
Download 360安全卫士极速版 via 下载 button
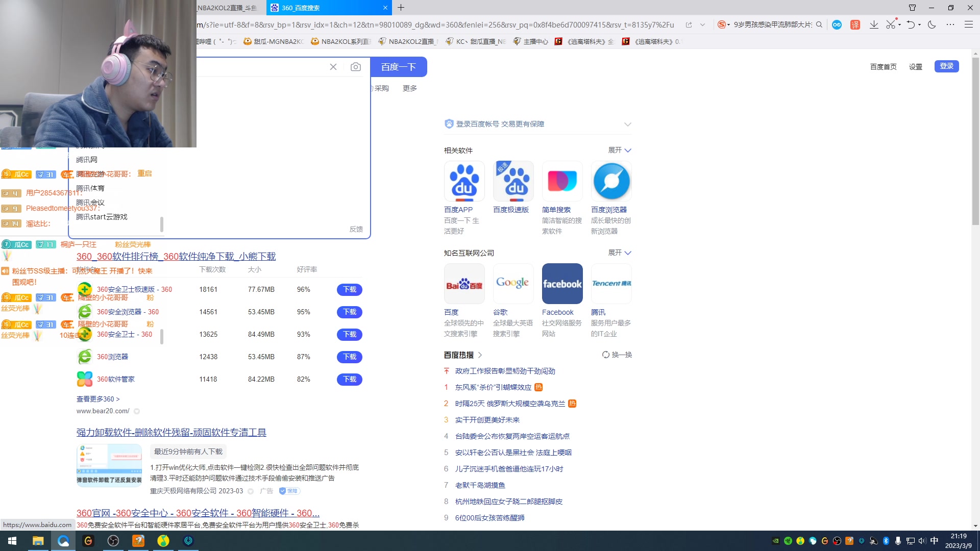350,289
